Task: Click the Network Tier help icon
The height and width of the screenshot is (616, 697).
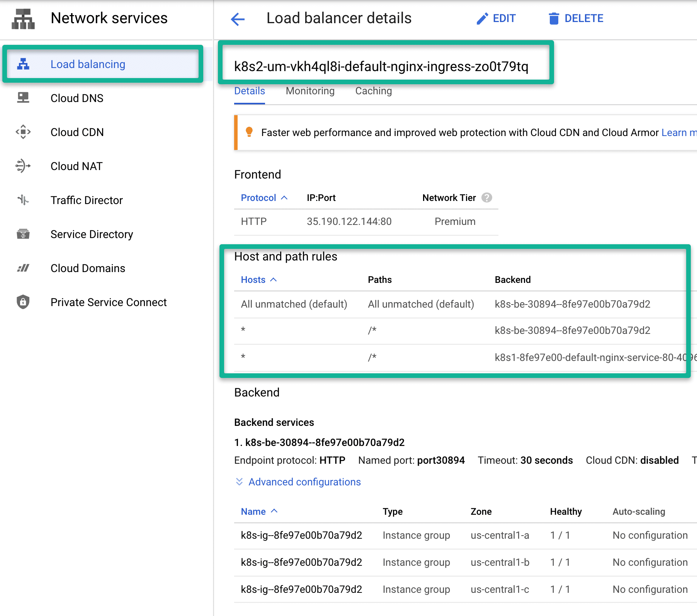Action: pyautogui.click(x=487, y=197)
